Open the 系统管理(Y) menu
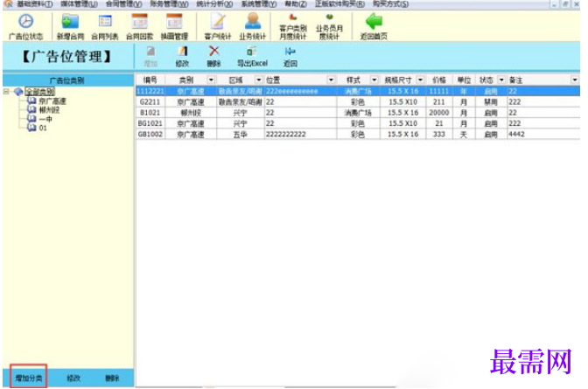 pyautogui.click(x=259, y=4)
